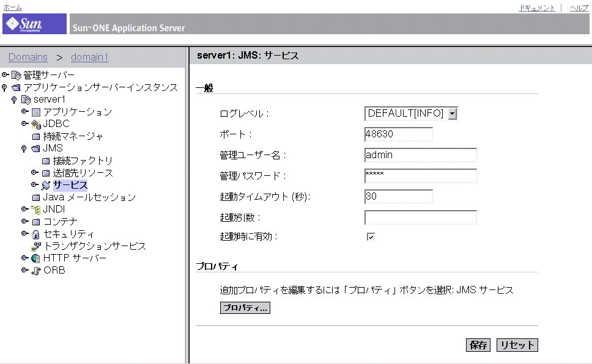The height and width of the screenshot is (364, 592).
Task: Select the Java メールセッション tree label
Action: (89, 197)
